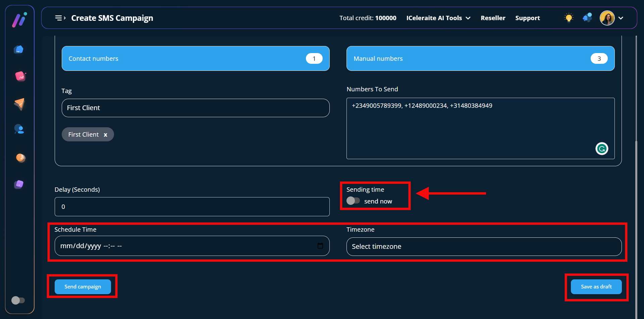Collapse sidebar with hamburger menu toggle
The image size is (644, 319).
[60, 18]
